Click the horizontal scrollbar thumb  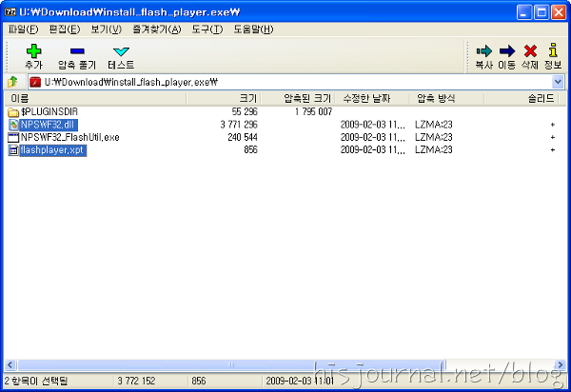(231, 364)
